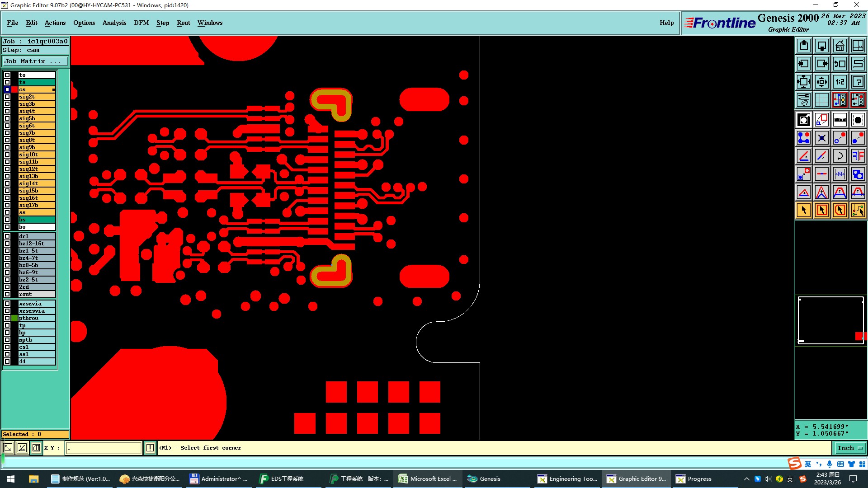Toggle checkbox for layer drl
Screen dimensions: 868x488
[7, 236]
